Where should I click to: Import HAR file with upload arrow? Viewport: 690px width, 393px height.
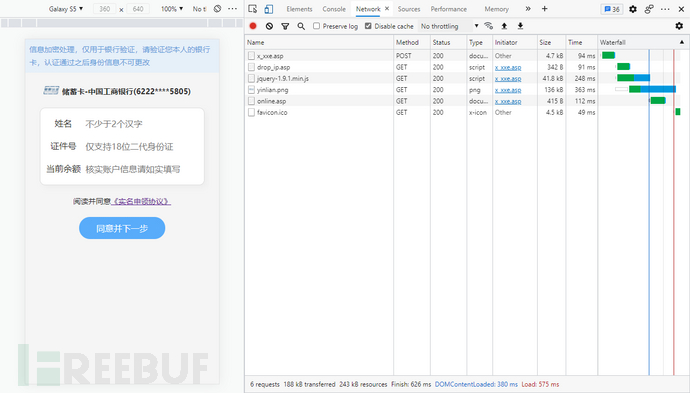(x=504, y=26)
